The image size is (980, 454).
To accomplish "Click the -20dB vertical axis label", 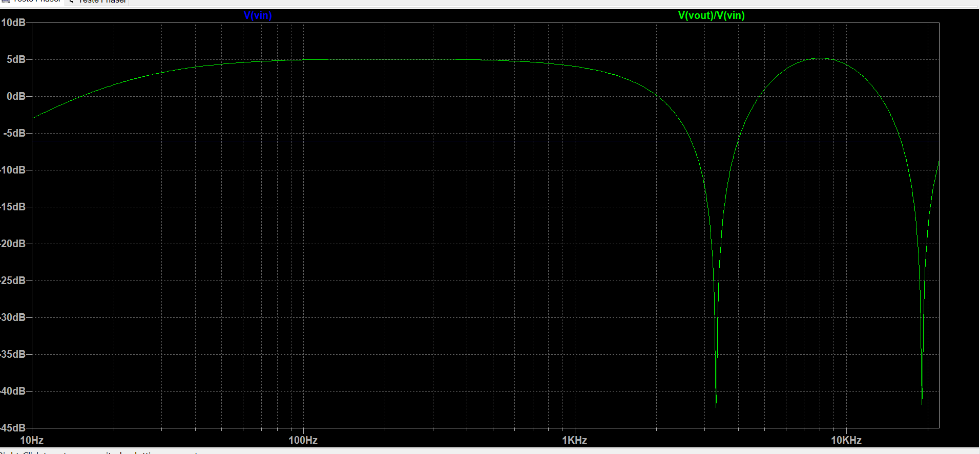I will click(13, 244).
